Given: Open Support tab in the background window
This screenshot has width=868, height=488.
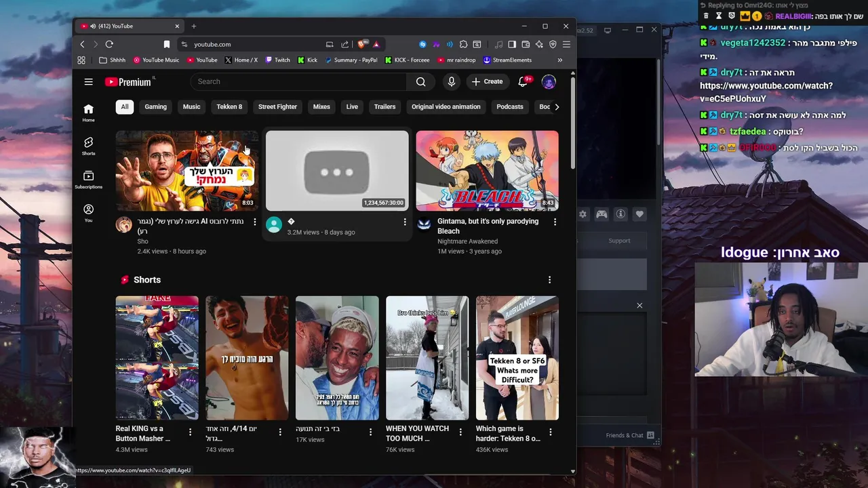Looking at the screenshot, I should [619, 241].
